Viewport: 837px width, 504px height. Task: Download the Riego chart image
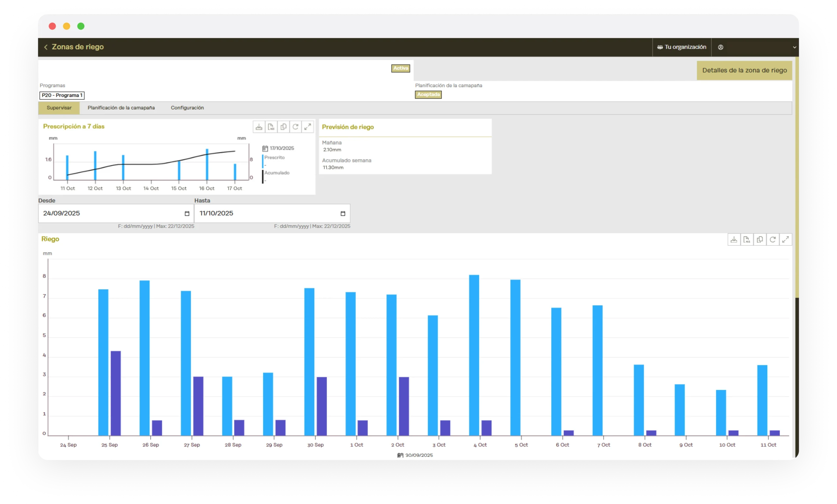coord(734,240)
